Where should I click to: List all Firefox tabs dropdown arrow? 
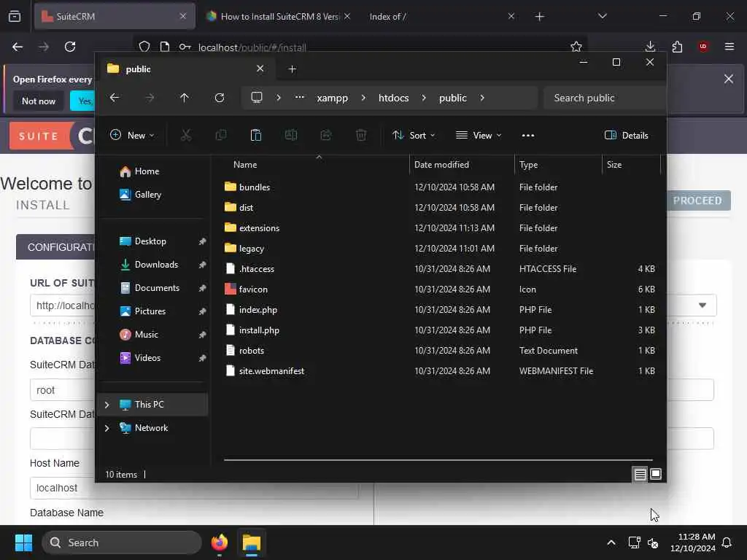pyautogui.click(x=602, y=16)
